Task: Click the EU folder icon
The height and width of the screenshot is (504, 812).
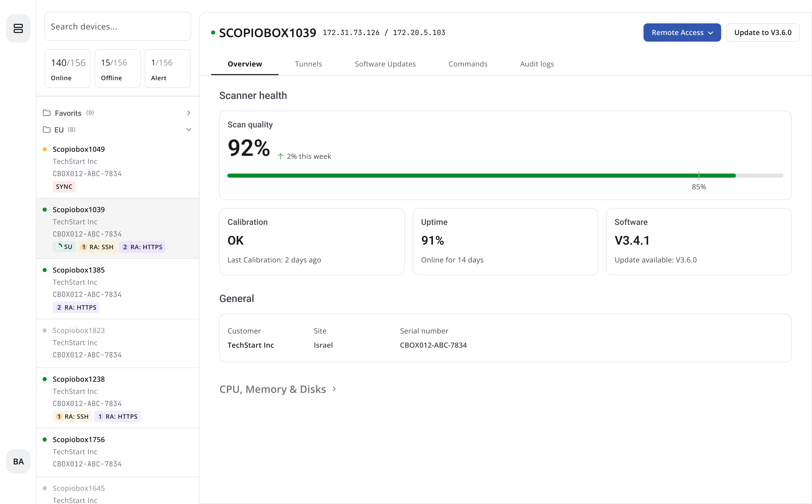Action: (47, 130)
